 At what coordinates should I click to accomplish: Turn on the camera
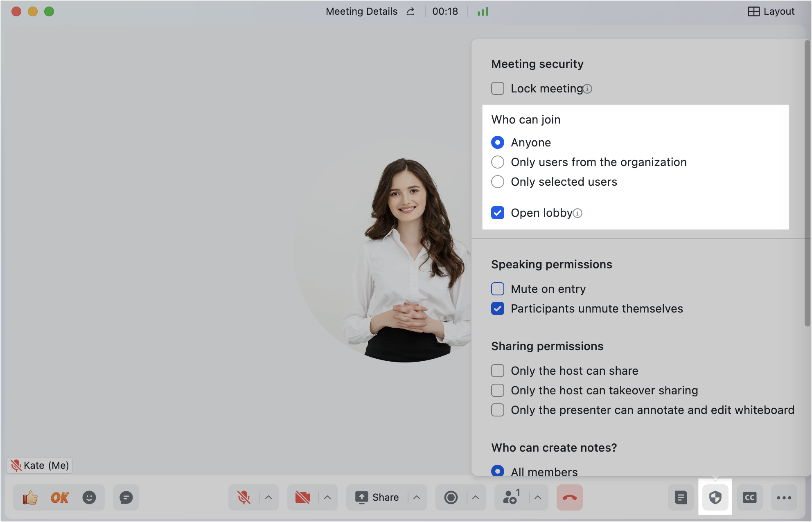click(x=303, y=497)
